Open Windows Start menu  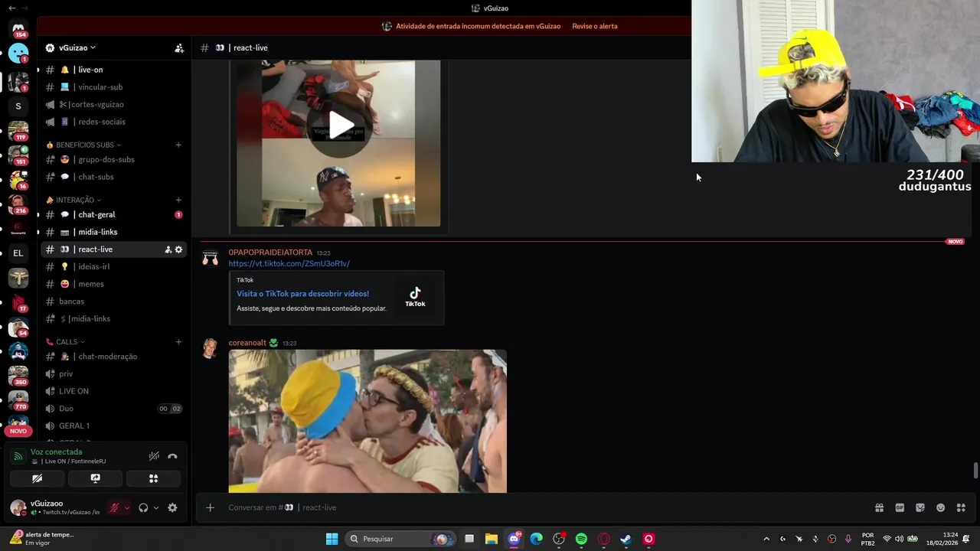tap(332, 539)
